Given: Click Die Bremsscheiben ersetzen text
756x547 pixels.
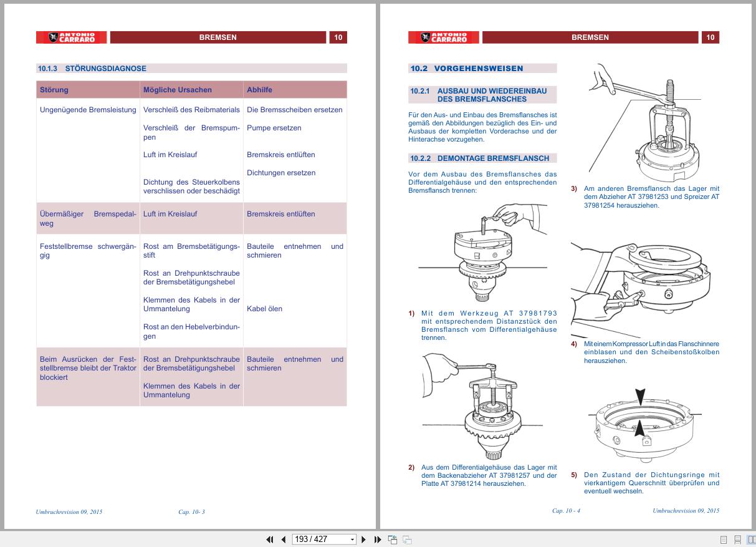Looking at the screenshot, I should tap(295, 110).
